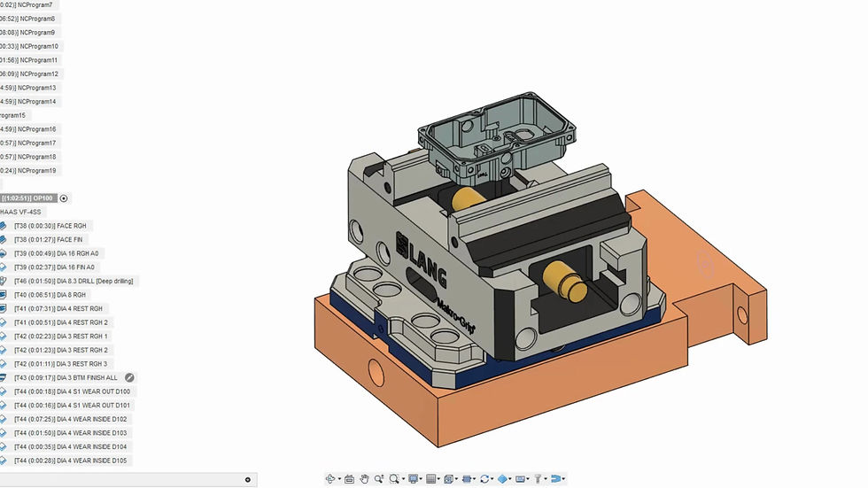
Task: Activate OP100 setup via radio button
Action: [64, 198]
